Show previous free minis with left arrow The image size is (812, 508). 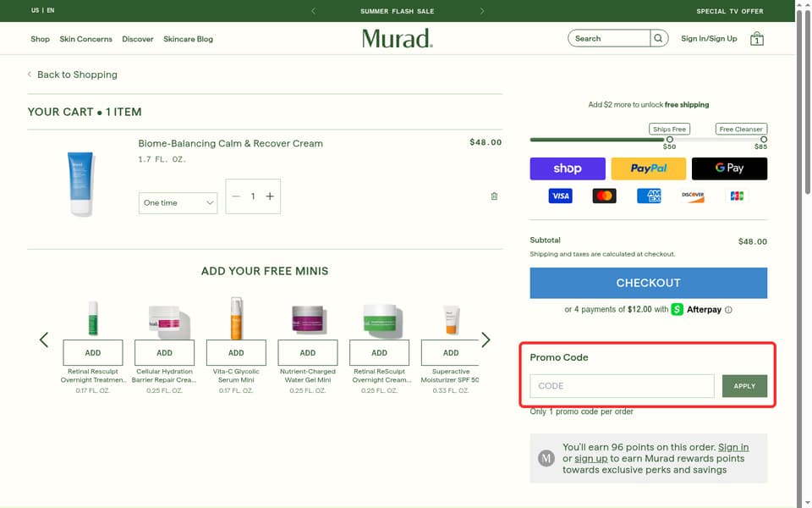click(x=44, y=340)
